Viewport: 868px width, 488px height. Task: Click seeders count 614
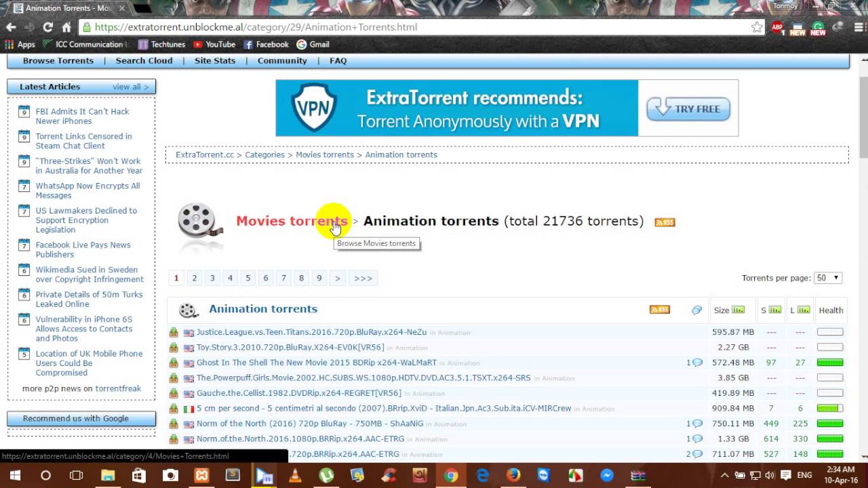pyautogui.click(x=771, y=439)
